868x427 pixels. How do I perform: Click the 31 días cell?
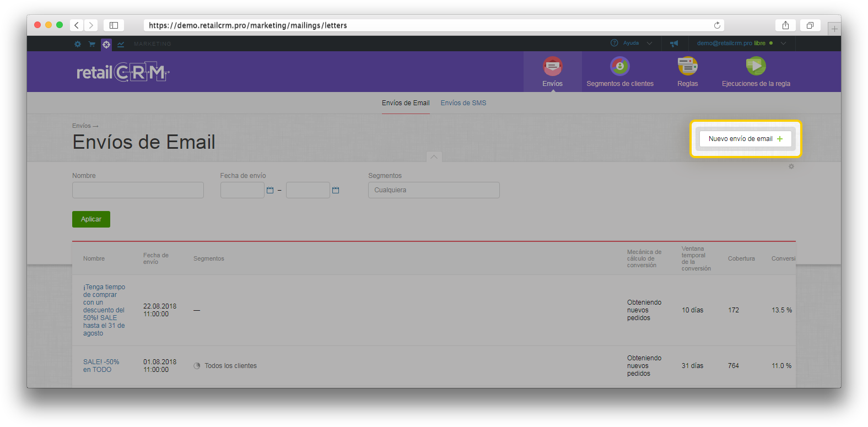(x=692, y=366)
